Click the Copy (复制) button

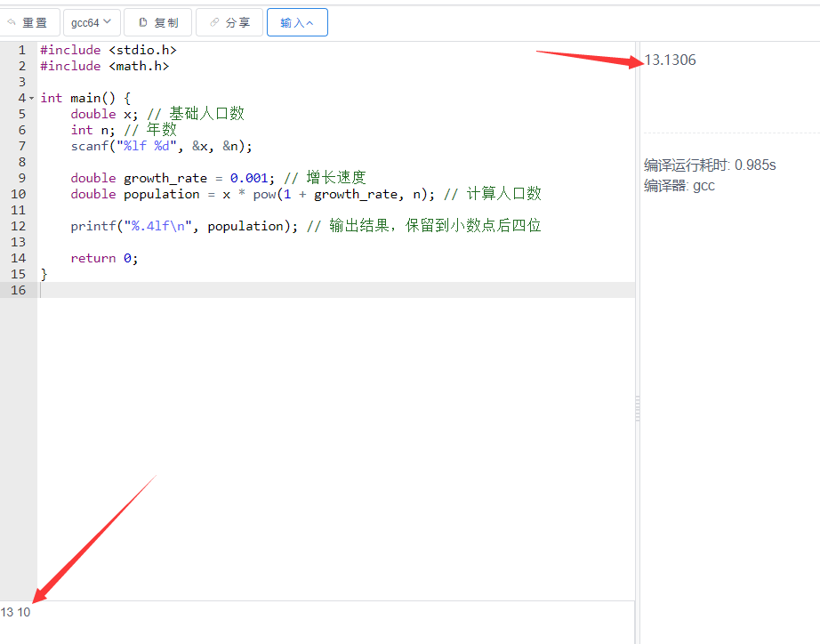click(158, 22)
